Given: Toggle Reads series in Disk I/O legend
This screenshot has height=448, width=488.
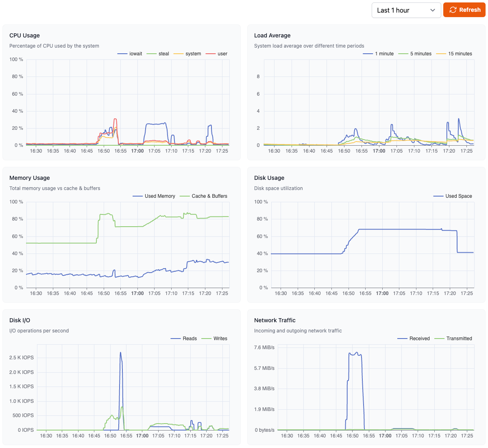Looking at the screenshot, I should [184, 339].
